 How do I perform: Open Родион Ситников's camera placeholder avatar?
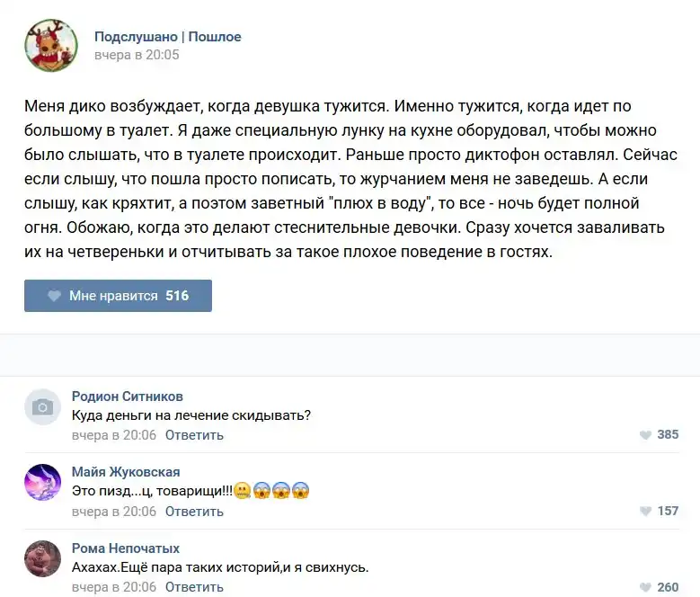[x=42, y=407]
